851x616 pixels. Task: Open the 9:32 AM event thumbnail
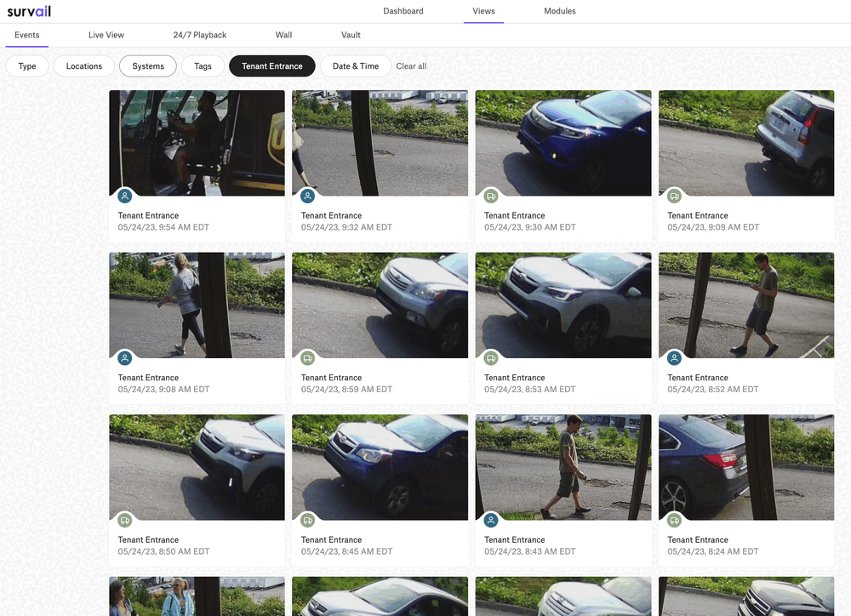point(380,143)
